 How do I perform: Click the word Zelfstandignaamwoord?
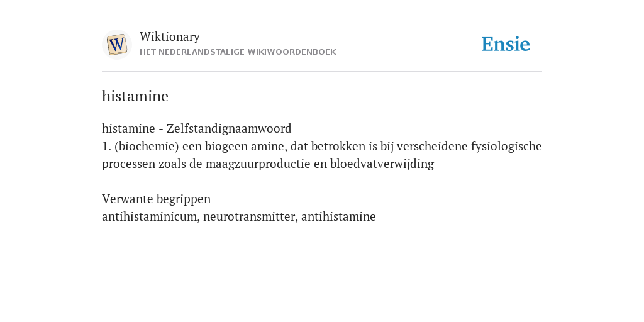[x=229, y=128]
